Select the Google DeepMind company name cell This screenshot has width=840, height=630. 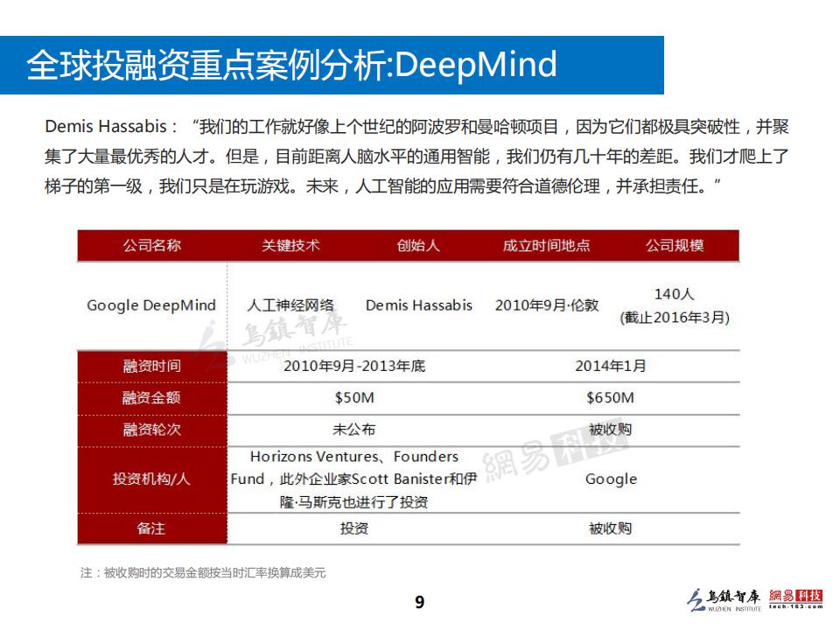point(150,305)
